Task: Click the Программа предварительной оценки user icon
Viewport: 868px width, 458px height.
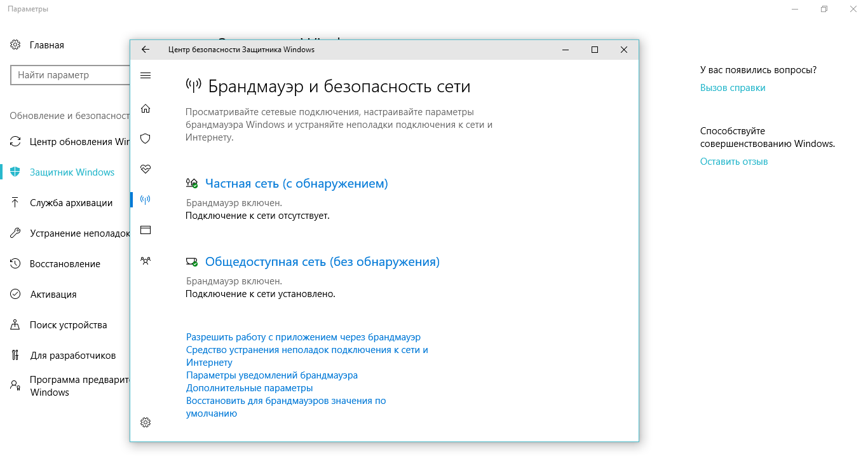Action: tap(15, 385)
